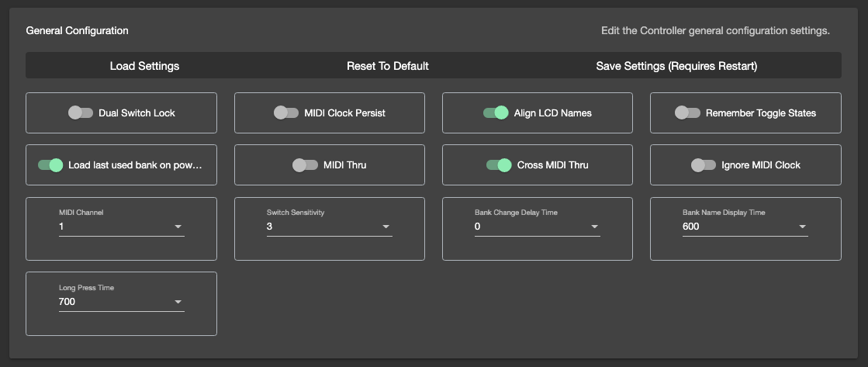Toggle the MIDI Thru switch on
Screen dimensions: 868x367
pyautogui.click(x=305, y=165)
